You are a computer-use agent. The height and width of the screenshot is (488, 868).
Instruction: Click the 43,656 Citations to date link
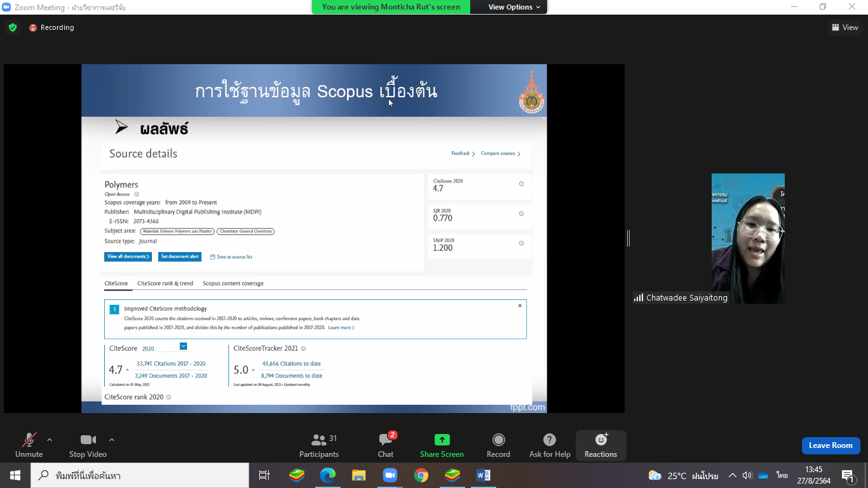(292, 363)
